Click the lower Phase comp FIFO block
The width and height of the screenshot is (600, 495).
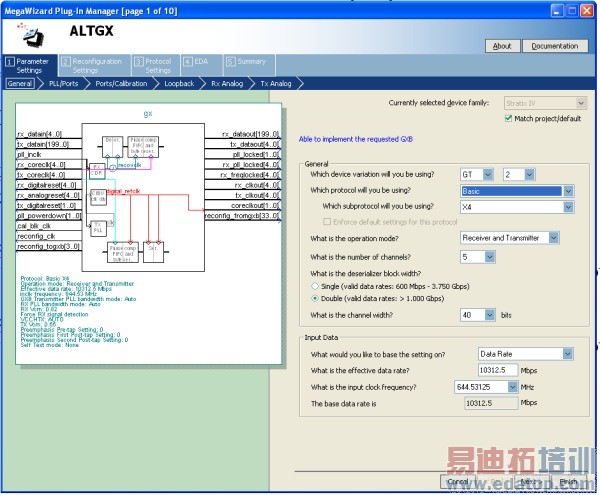pyautogui.click(x=123, y=252)
